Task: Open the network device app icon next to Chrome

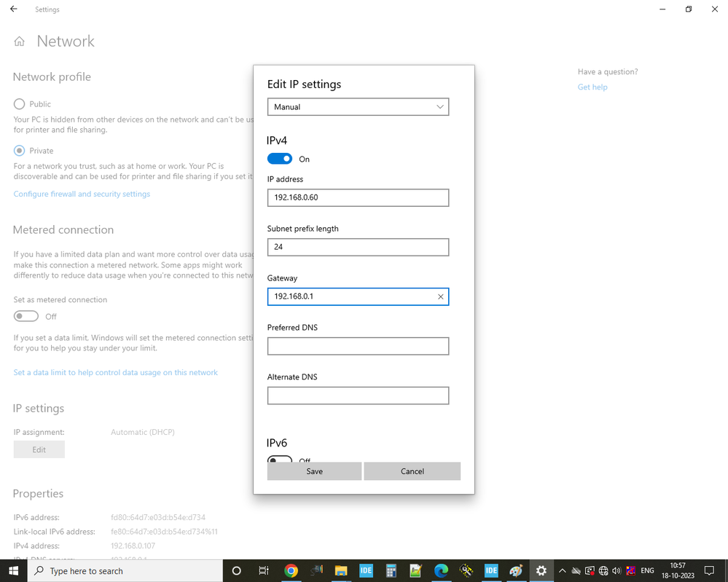Action: pos(317,570)
